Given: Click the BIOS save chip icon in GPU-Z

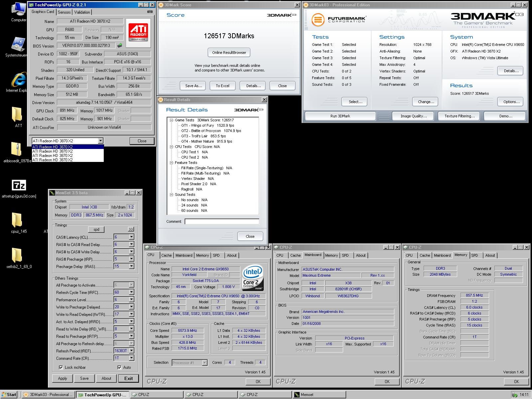Looking at the screenshot, I should tap(120, 46).
